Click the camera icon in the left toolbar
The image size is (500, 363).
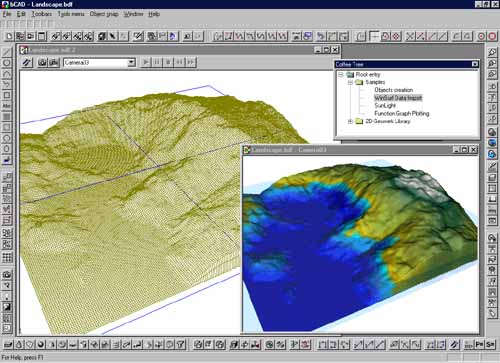click(7, 275)
